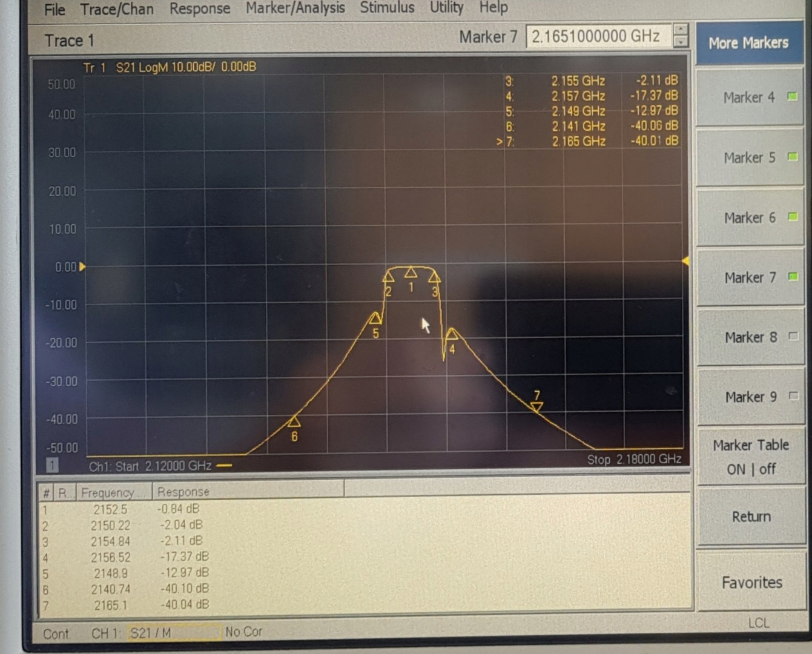Turn off Marker 4
This screenshot has width=812, height=654.
(750, 97)
